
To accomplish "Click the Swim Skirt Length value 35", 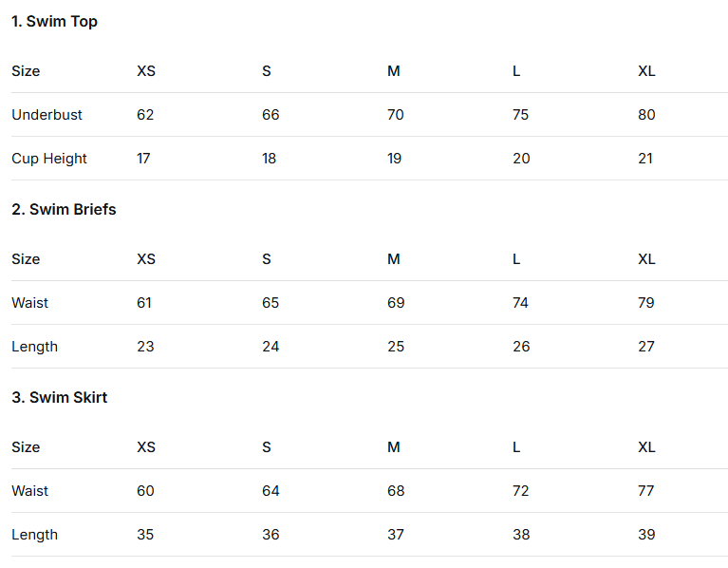I will click(x=145, y=535).
